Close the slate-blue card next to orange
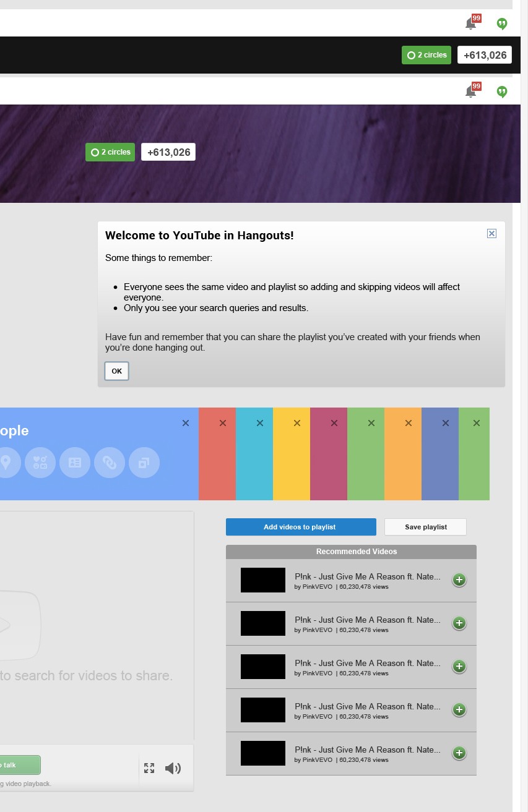The width and height of the screenshot is (528, 812). (x=446, y=423)
